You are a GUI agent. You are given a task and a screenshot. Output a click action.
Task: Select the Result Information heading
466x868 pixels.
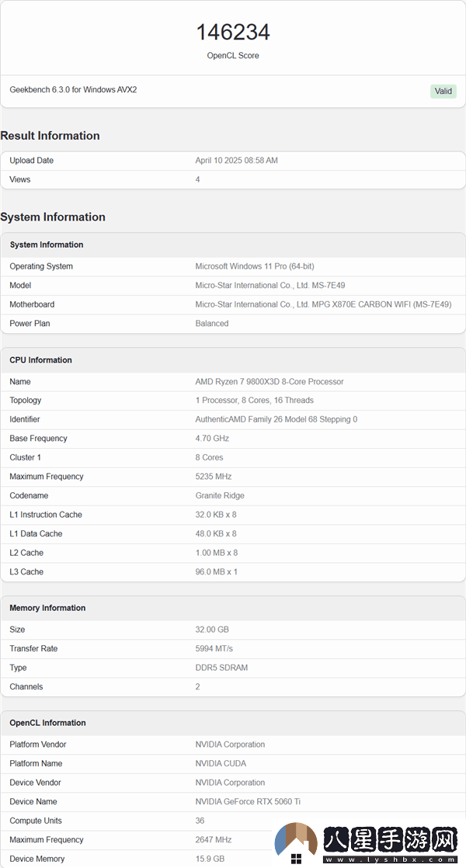[x=50, y=136]
